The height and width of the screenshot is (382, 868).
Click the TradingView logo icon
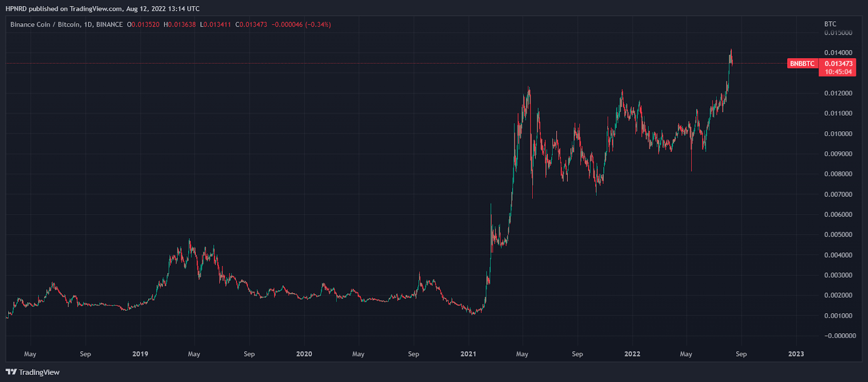click(x=11, y=372)
